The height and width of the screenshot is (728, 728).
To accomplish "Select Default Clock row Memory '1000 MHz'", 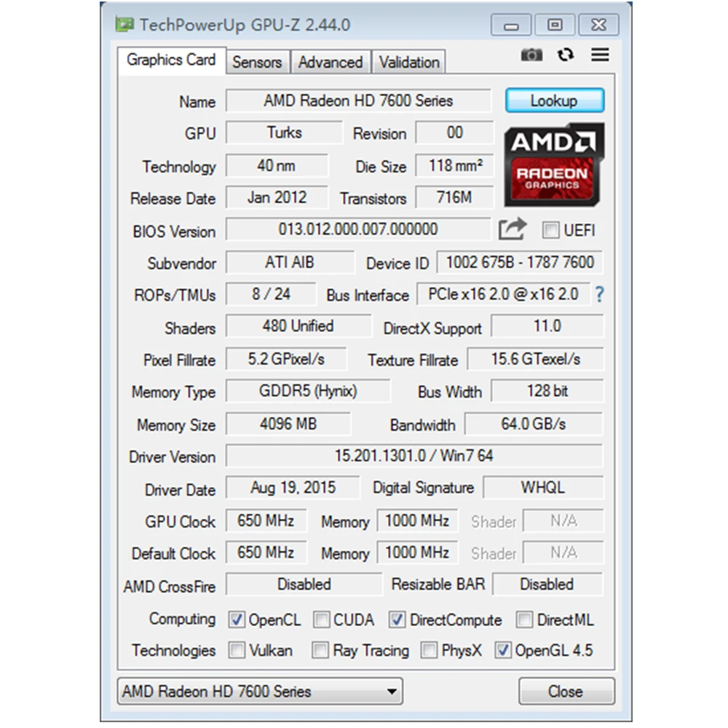I will coord(417,552).
